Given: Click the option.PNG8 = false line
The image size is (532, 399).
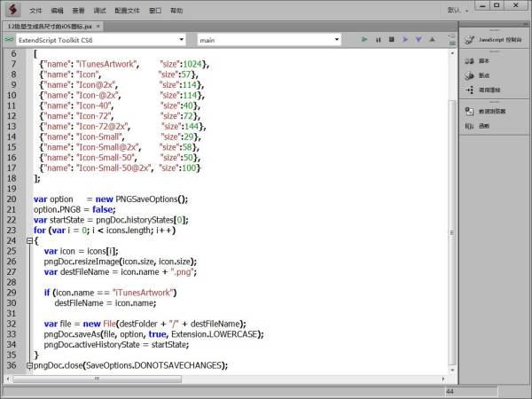Looking at the screenshot, I should pos(74,209).
